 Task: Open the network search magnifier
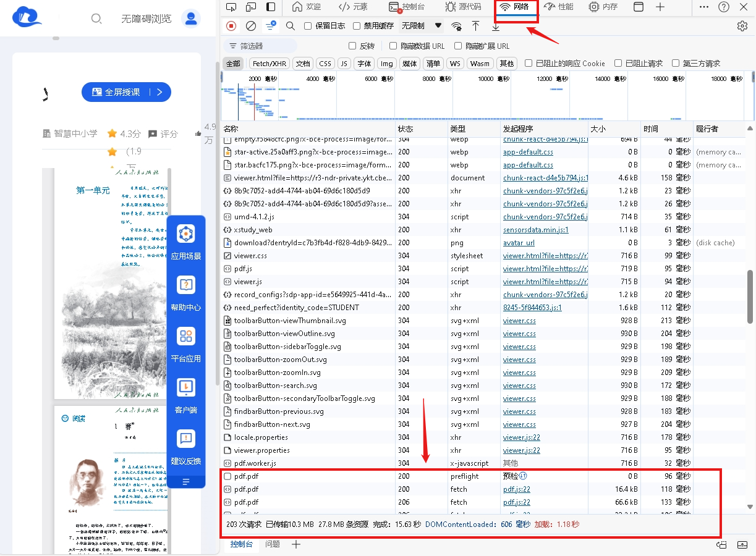290,26
